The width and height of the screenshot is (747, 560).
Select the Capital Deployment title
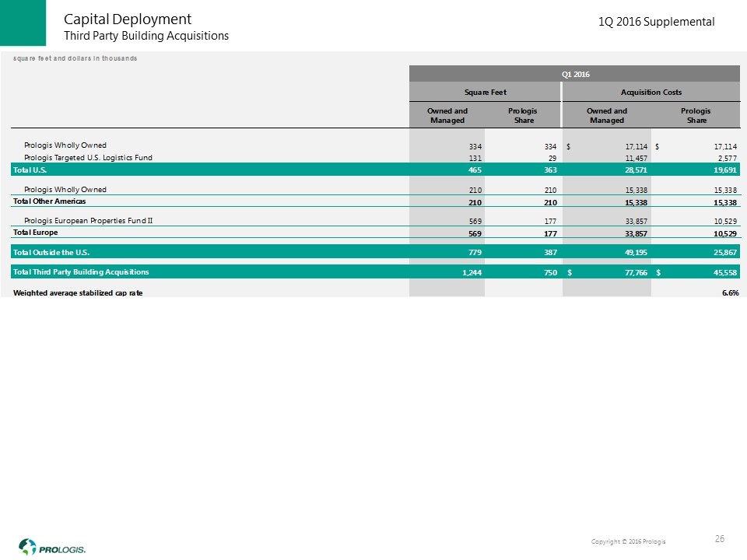(x=128, y=19)
